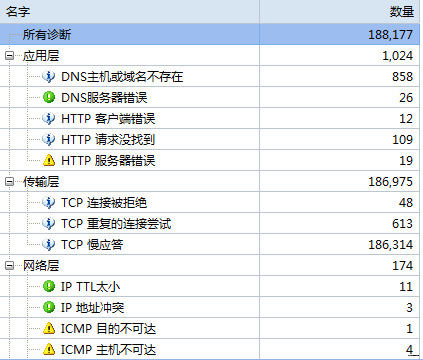Select the DNS服务器错误 entry
The height and width of the screenshot is (360, 423).
click(104, 98)
